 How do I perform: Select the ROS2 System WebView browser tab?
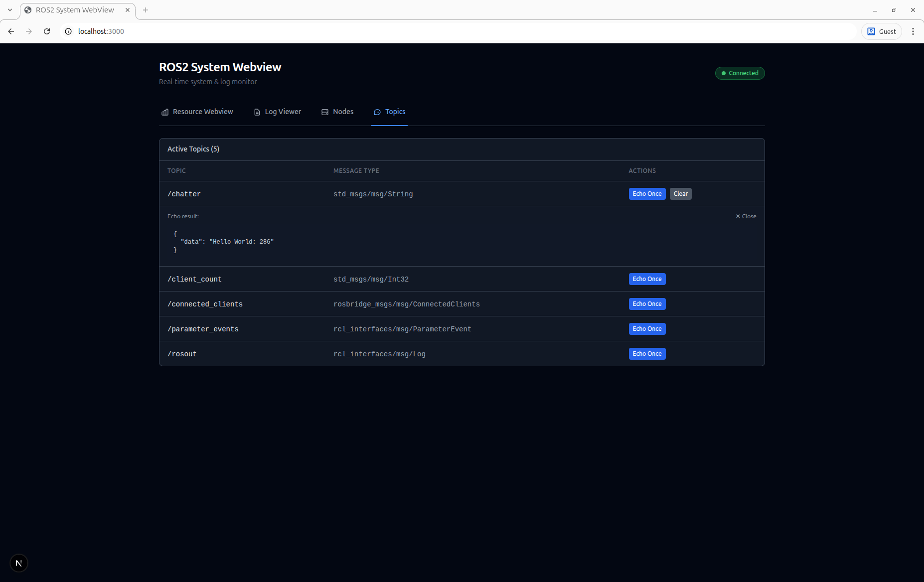75,9
